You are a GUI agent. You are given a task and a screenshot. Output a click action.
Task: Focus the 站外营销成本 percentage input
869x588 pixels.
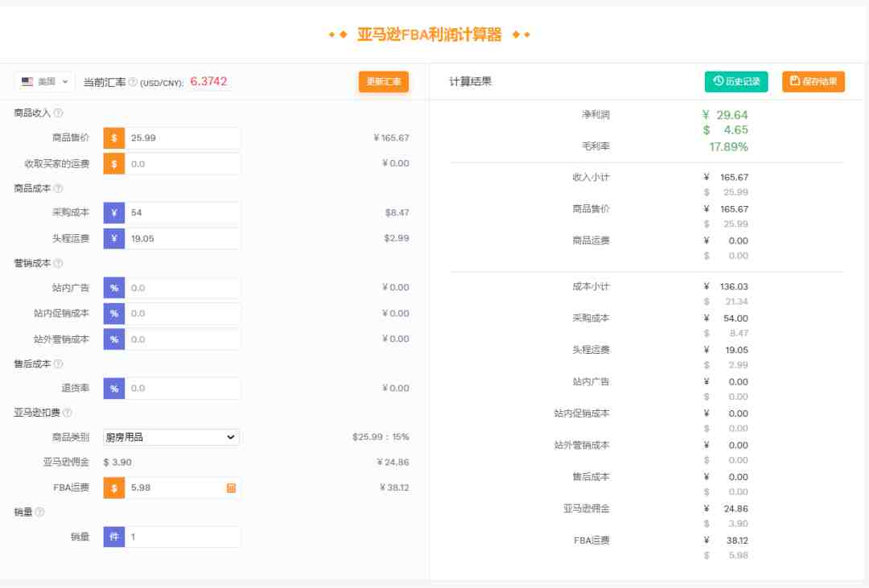coord(183,339)
